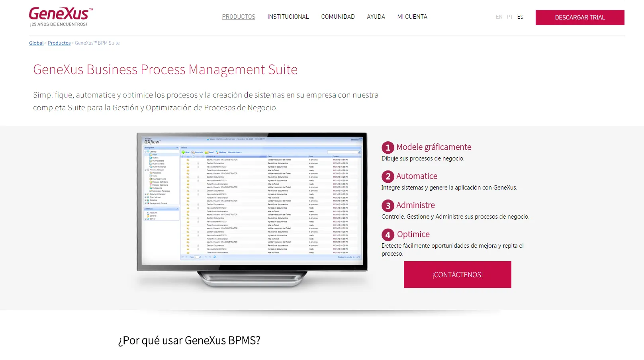Follow the Global breadcrumb link
This screenshot has width=644, height=360.
click(x=36, y=43)
